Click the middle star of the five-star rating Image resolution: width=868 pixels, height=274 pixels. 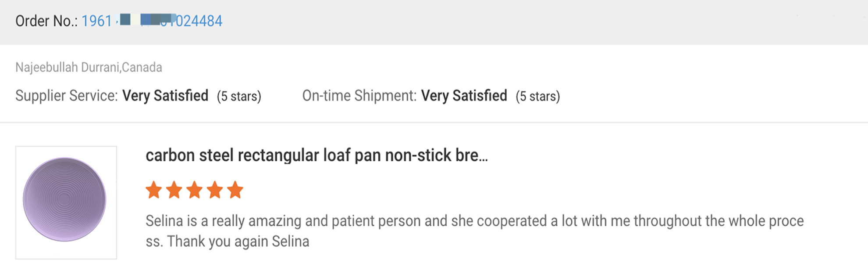pyautogui.click(x=195, y=190)
